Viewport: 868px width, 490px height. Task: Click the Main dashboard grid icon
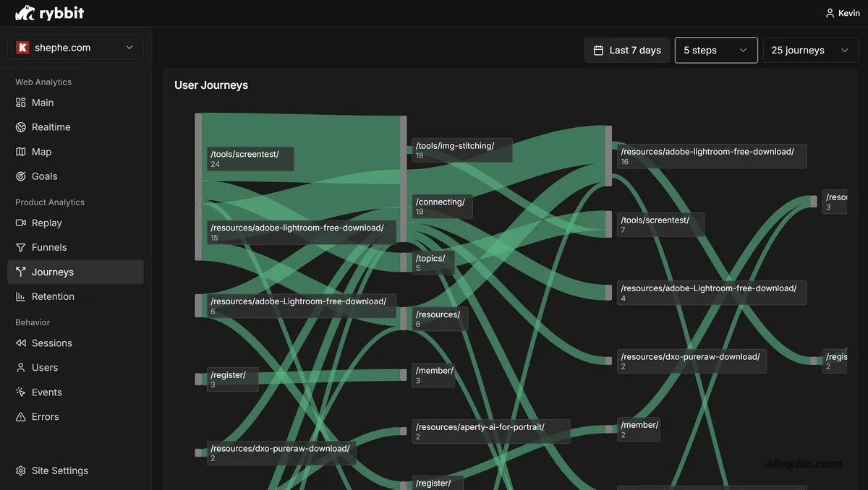[x=21, y=103]
